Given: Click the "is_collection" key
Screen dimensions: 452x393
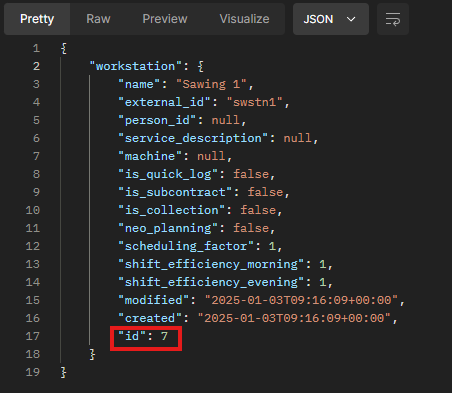Looking at the screenshot, I should click(172, 210).
